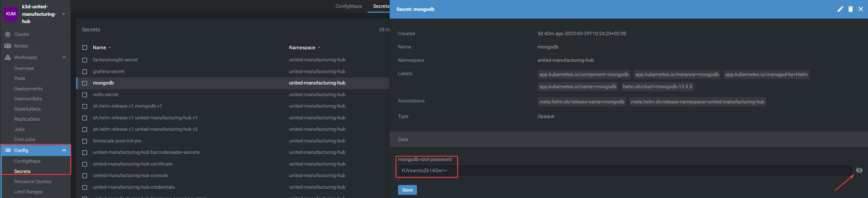Open Workloads Overview
This screenshot has height=198, width=868.
point(24,69)
